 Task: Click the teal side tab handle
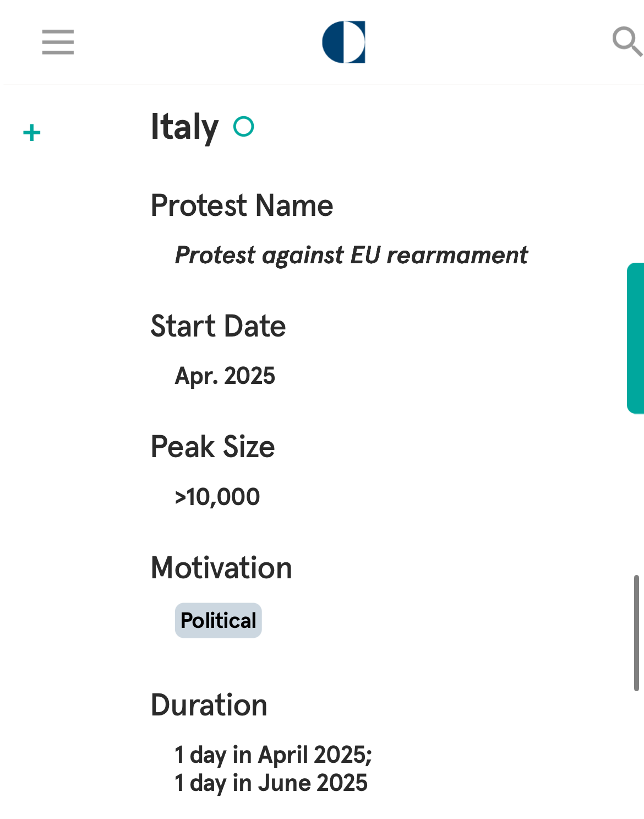pos(635,338)
